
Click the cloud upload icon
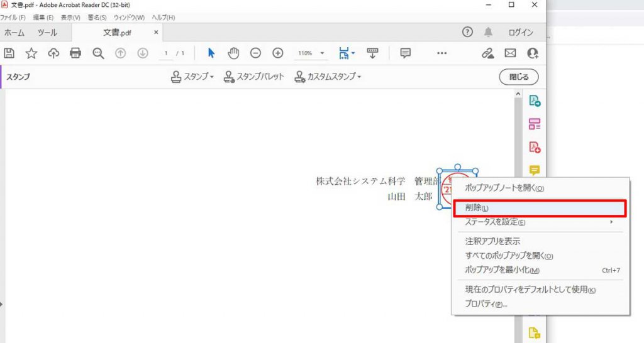point(53,53)
